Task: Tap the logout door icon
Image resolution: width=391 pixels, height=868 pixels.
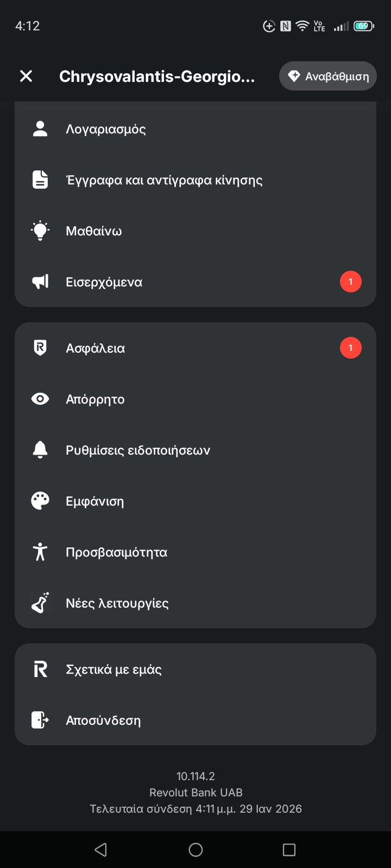Action: 40,720
